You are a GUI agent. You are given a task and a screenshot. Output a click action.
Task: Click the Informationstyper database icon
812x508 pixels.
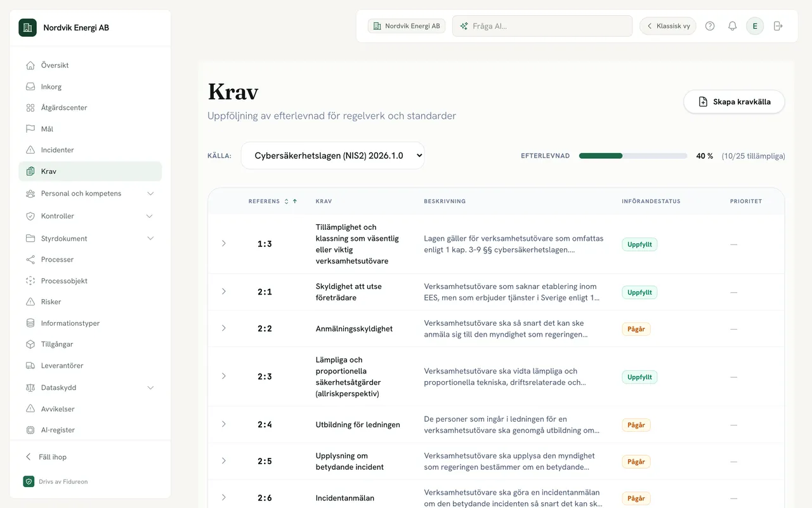30,323
